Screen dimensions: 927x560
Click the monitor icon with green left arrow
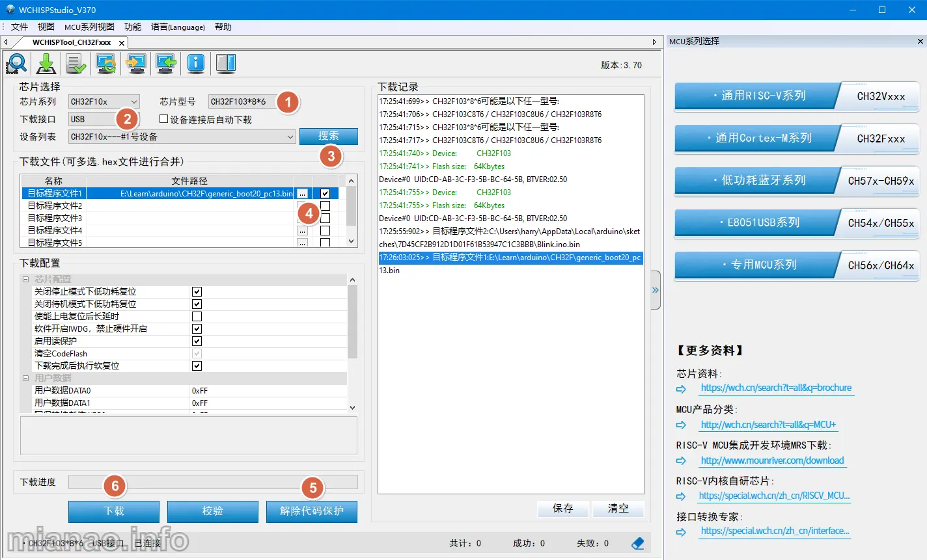(x=166, y=63)
